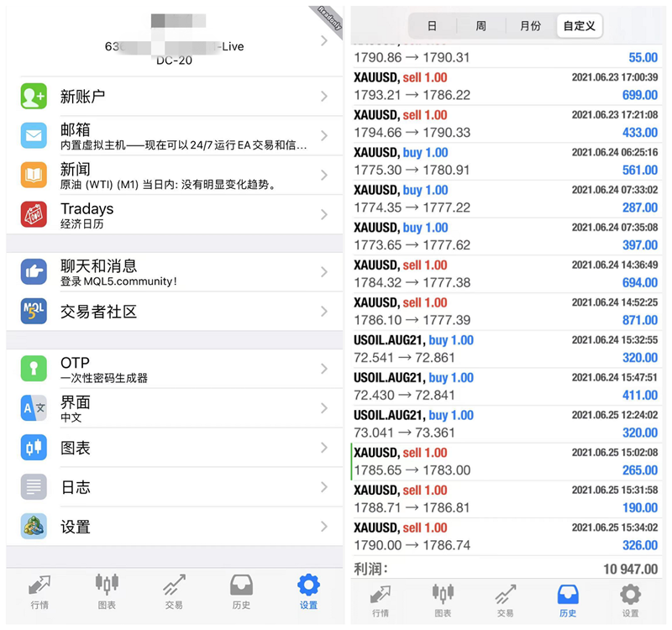Select USOIL.AUG21 buy at 2021.06.25 12:24:02
Image resolution: width=672 pixels, height=630 pixels.
(507, 424)
